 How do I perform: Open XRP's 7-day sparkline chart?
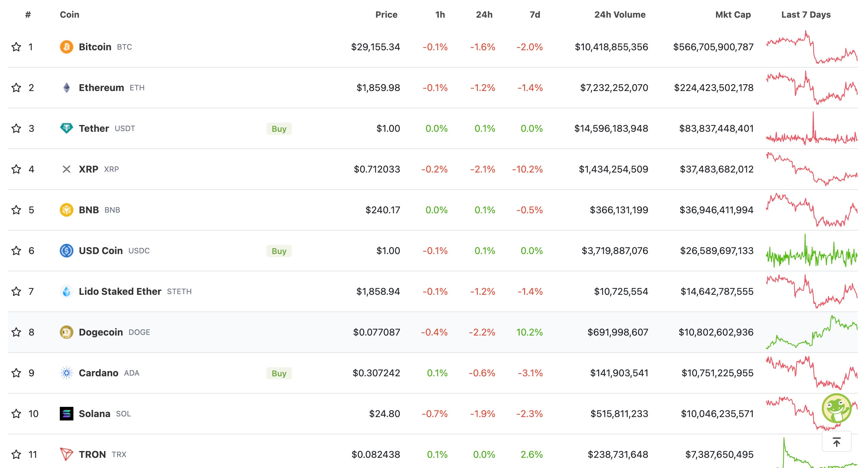[812, 169]
